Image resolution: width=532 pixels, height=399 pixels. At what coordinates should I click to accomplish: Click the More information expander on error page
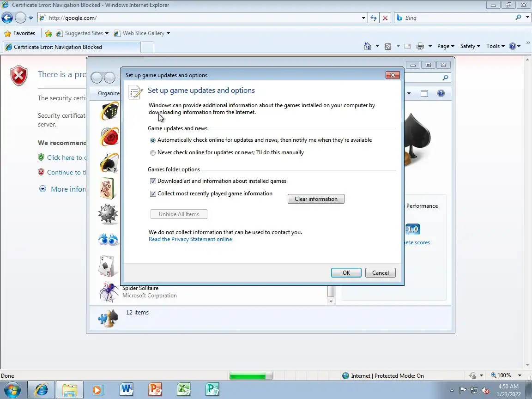(43, 189)
